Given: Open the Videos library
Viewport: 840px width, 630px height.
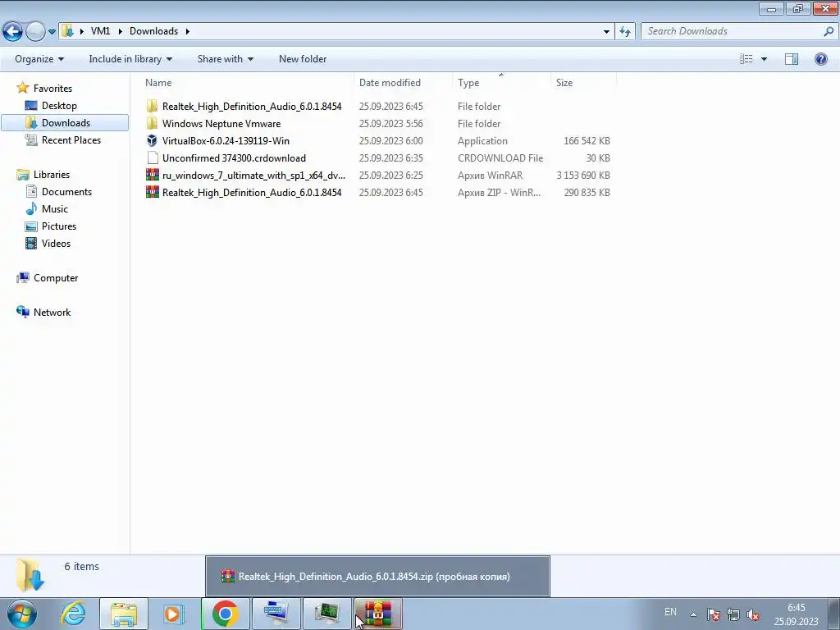Looking at the screenshot, I should 56,243.
